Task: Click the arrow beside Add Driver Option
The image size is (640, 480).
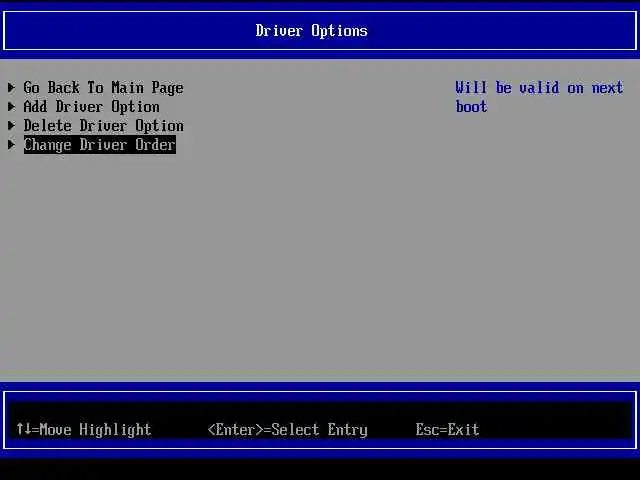Action: (x=11, y=107)
